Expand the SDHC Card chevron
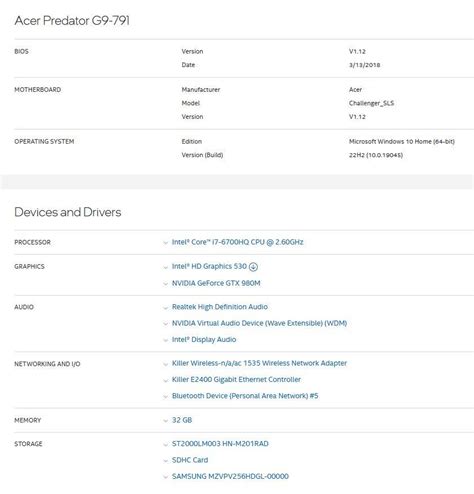 coord(165,461)
